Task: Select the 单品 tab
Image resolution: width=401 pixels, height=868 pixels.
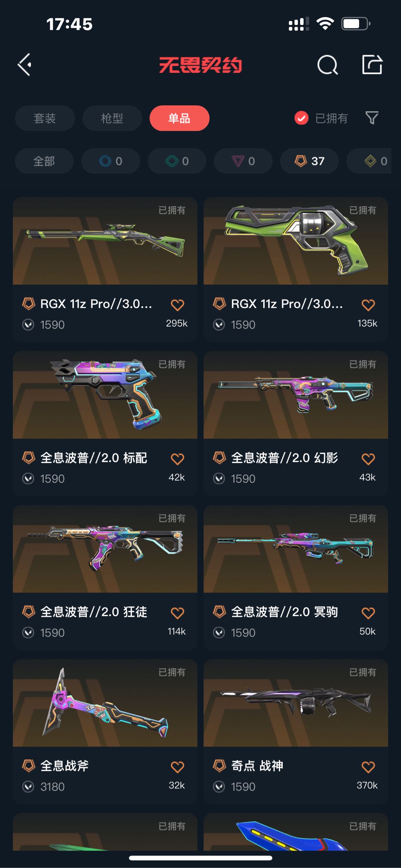Action: [179, 118]
